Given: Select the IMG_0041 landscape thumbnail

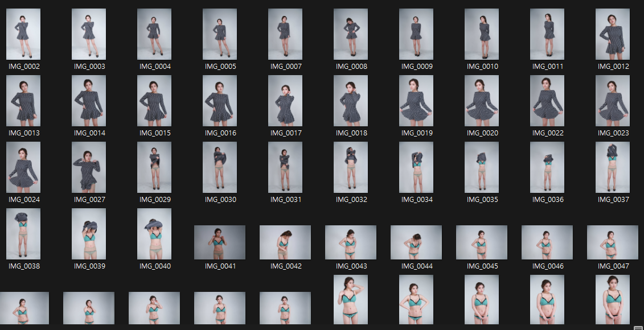Looking at the screenshot, I should [220, 242].
